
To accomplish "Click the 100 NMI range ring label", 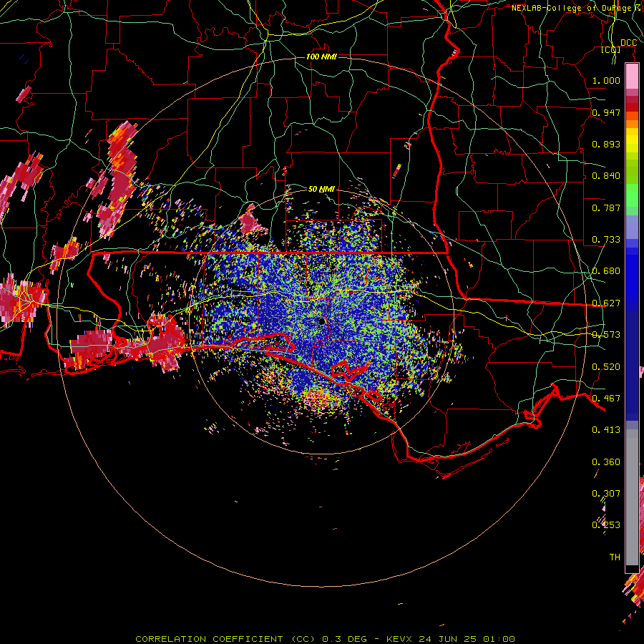I will pyautogui.click(x=321, y=57).
